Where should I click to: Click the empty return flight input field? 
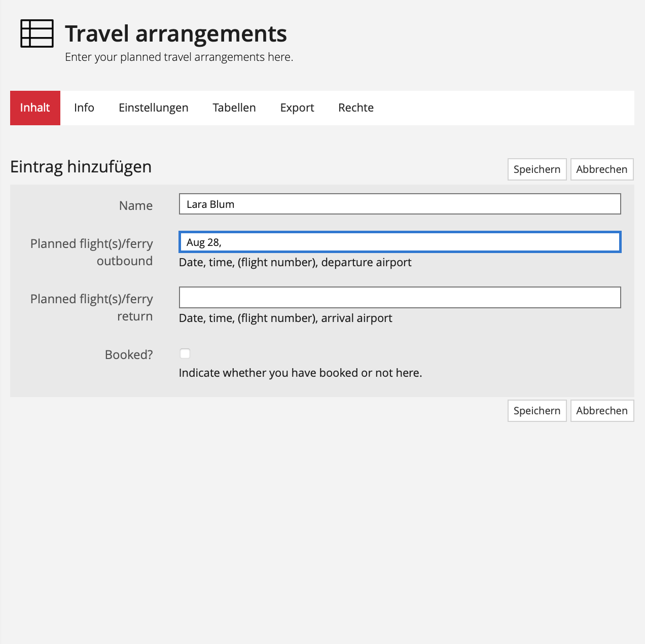coord(400,298)
